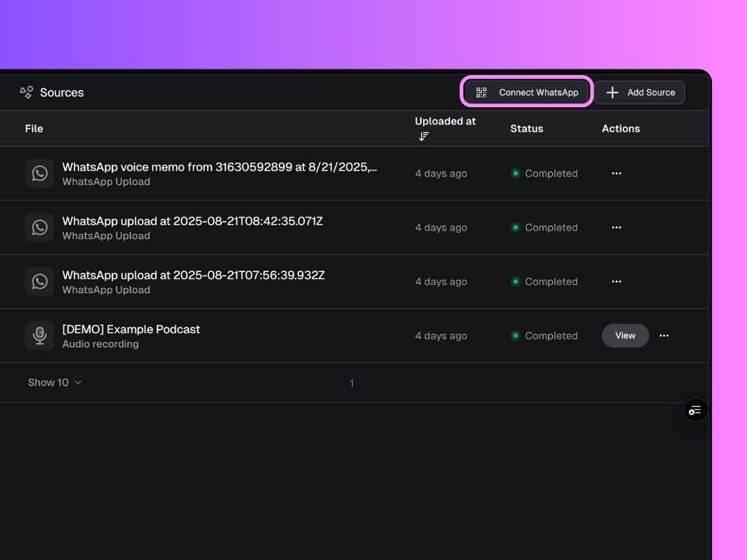
Task: Open more actions for the 08:42:35 upload
Action: [616, 227]
